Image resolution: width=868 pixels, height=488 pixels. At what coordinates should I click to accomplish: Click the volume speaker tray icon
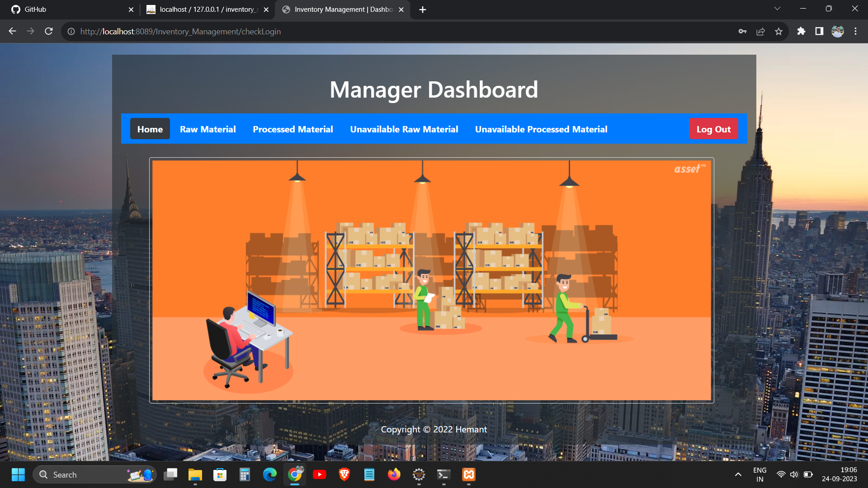(x=794, y=474)
